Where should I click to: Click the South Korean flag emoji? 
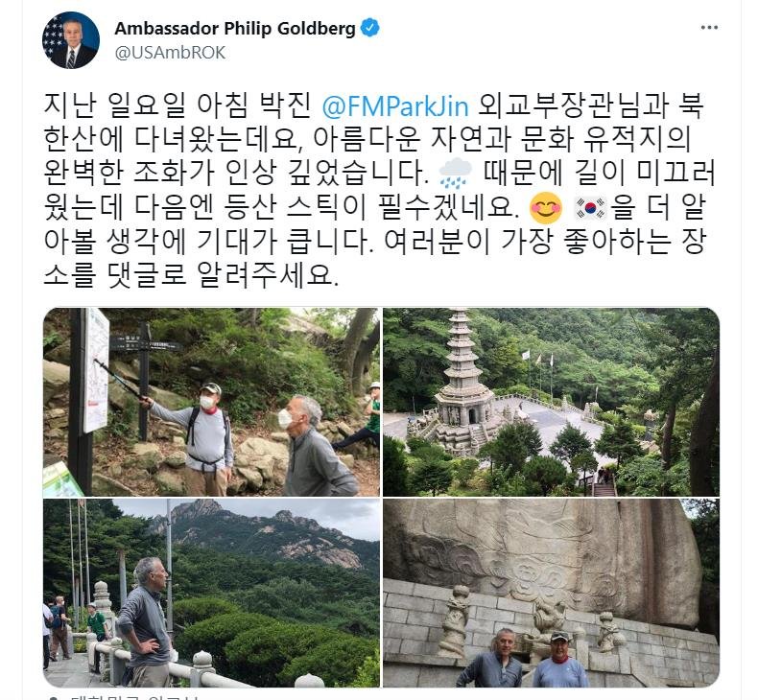click(x=590, y=208)
